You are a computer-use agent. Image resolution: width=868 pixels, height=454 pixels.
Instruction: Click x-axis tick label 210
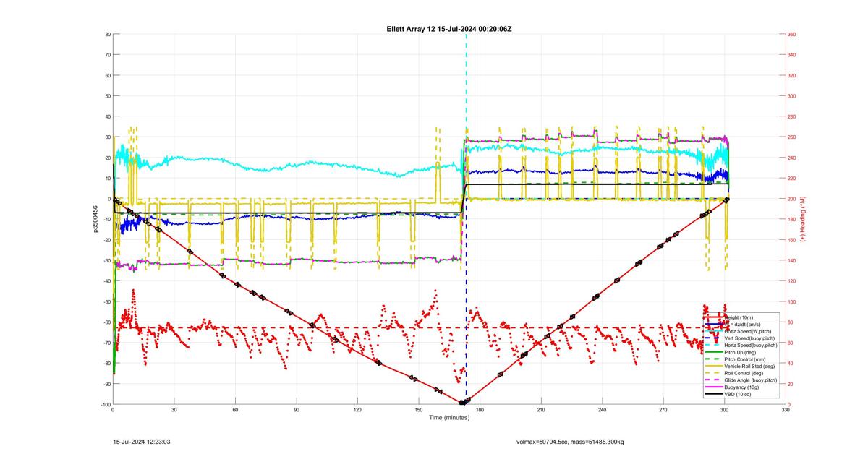[541, 410]
